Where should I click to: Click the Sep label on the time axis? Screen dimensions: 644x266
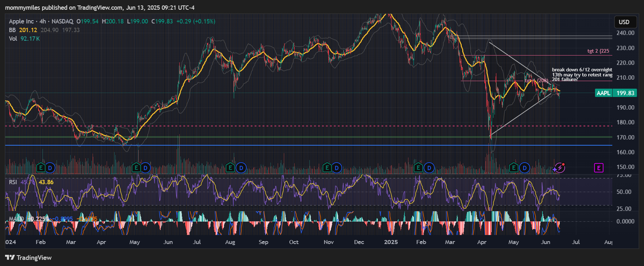pyautogui.click(x=263, y=242)
